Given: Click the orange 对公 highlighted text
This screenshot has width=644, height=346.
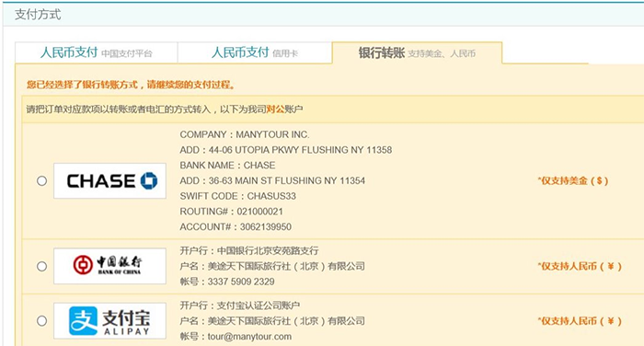Looking at the screenshot, I should 276,110.
